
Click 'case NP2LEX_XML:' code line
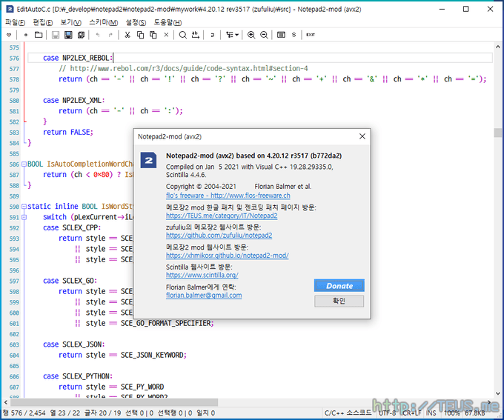pos(74,100)
